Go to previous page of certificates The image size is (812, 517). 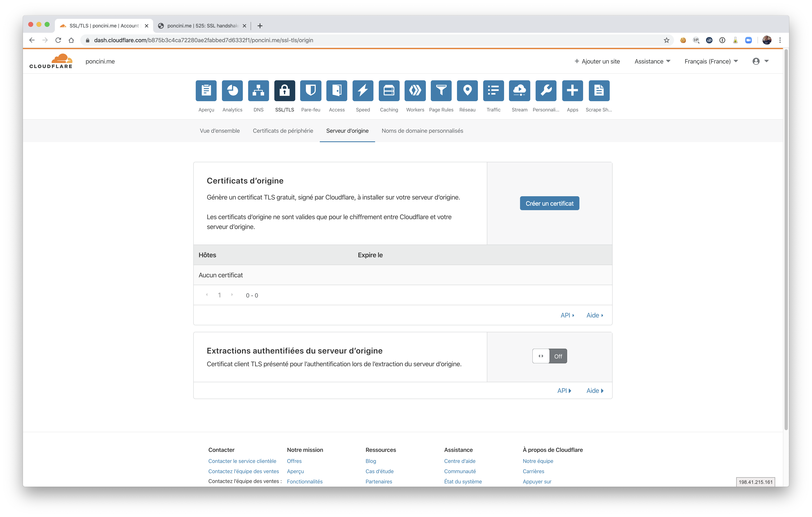[x=207, y=295]
